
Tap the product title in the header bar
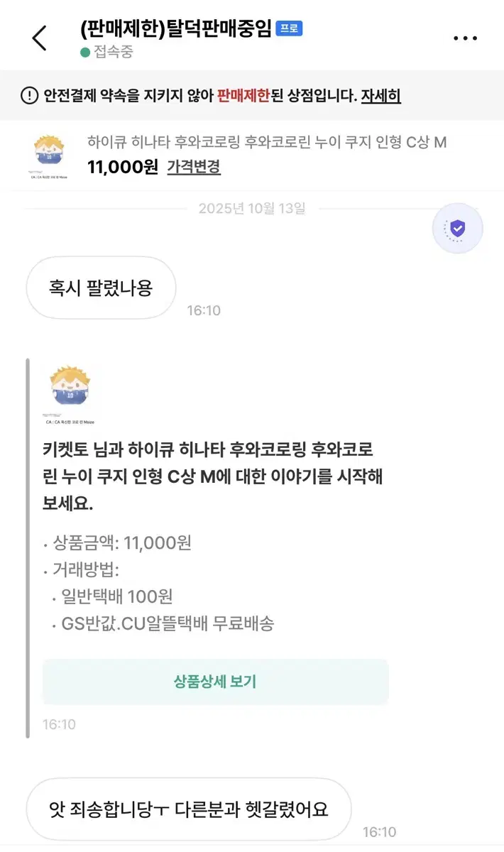coord(267,142)
